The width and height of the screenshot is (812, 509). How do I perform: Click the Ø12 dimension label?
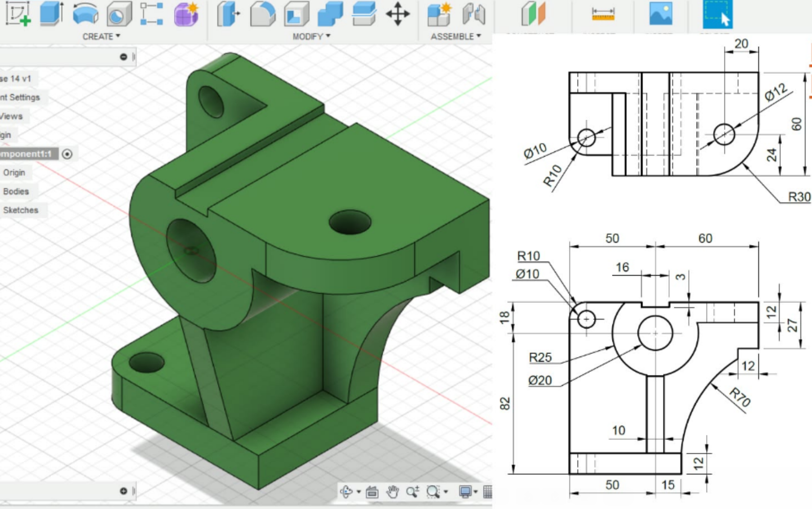[777, 92]
